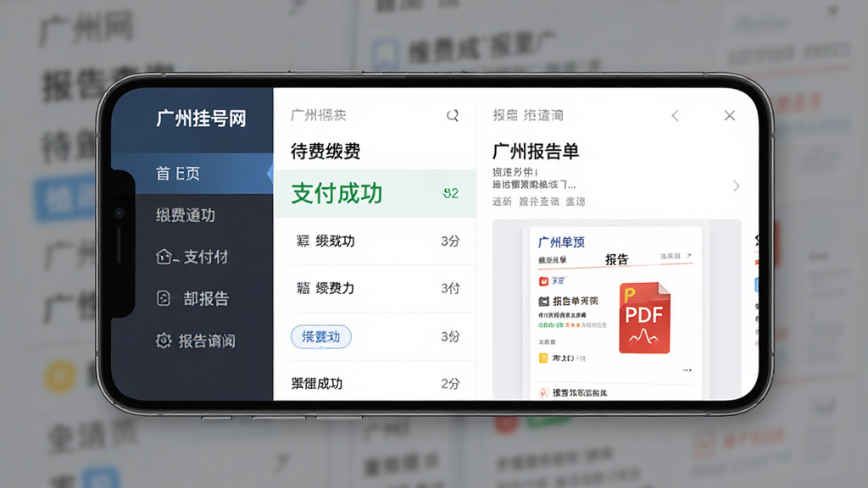Open the 广州挂号网 title header

point(201,119)
